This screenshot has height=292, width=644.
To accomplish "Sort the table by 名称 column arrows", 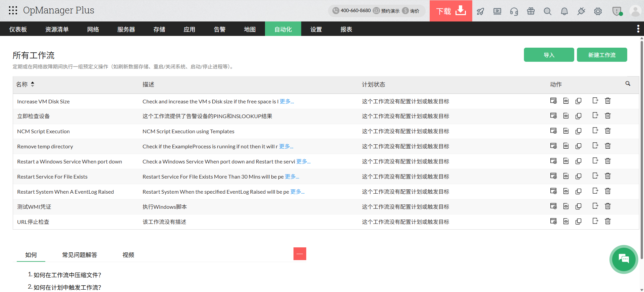I will tap(33, 84).
